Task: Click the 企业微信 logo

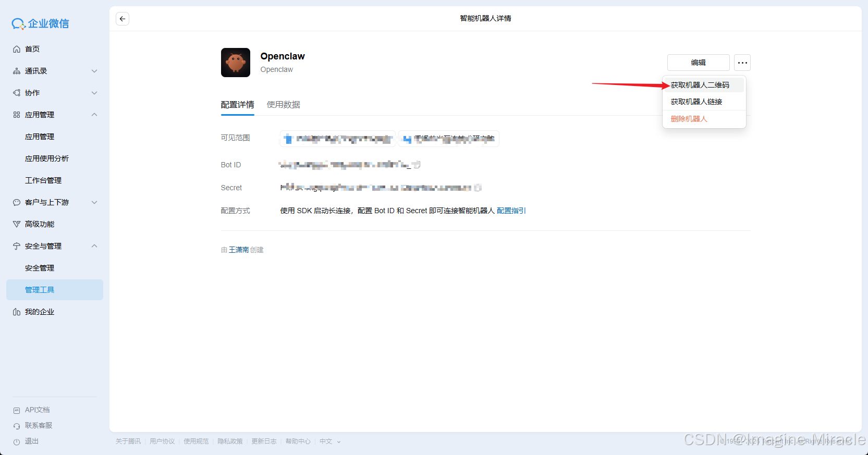Action: coord(40,23)
